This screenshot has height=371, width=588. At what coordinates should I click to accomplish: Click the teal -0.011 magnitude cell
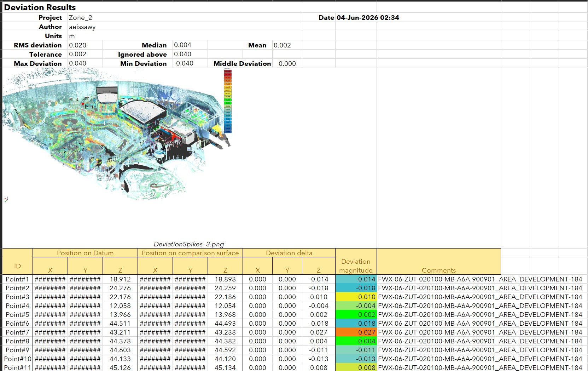click(x=356, y=350)
